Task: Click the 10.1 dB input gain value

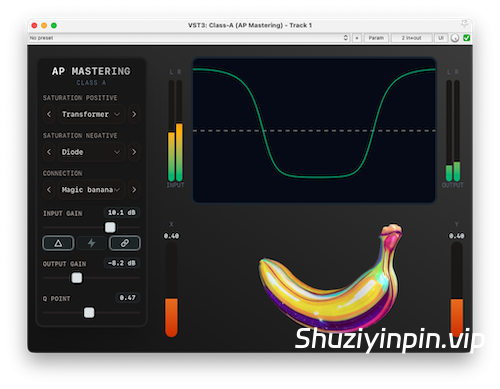Action: pos(122,213)
